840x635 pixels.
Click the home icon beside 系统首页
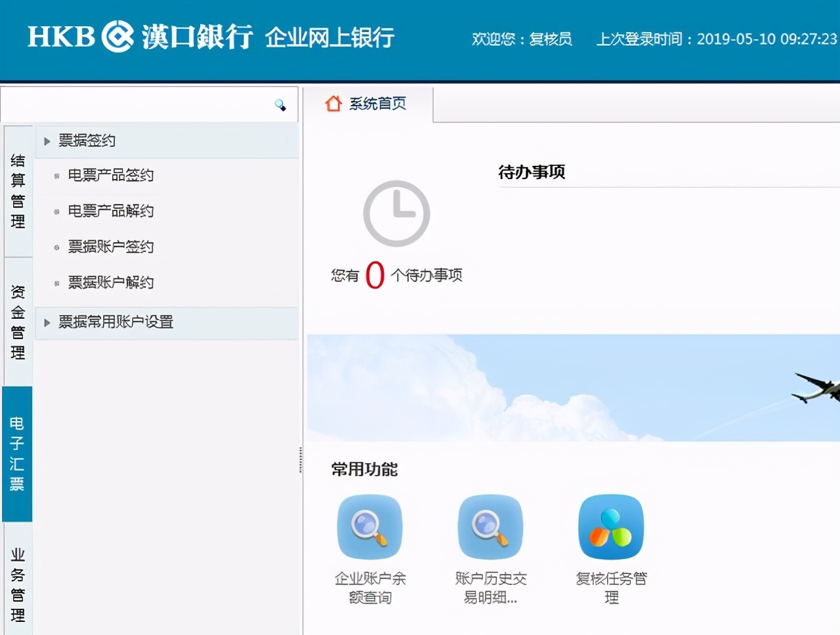334,103
